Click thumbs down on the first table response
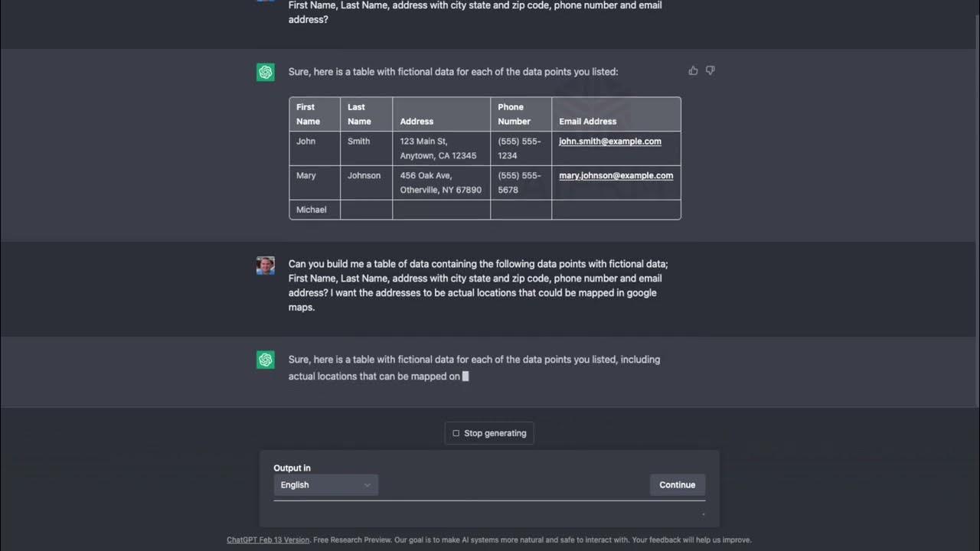The height and width of the screenshot is (551, 980). click(710, 70)
